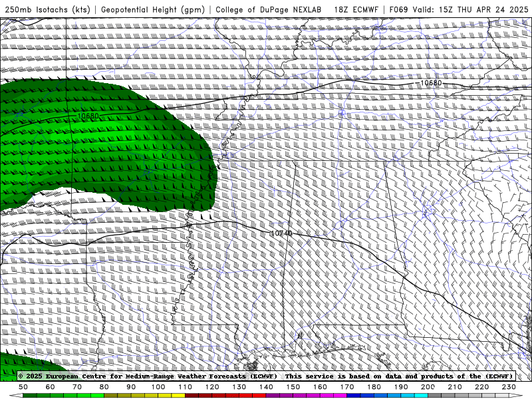532x399 pixels.
Task: Click the '250mb Isotachs (kts)' title text
Action: (x=47, y=9)
